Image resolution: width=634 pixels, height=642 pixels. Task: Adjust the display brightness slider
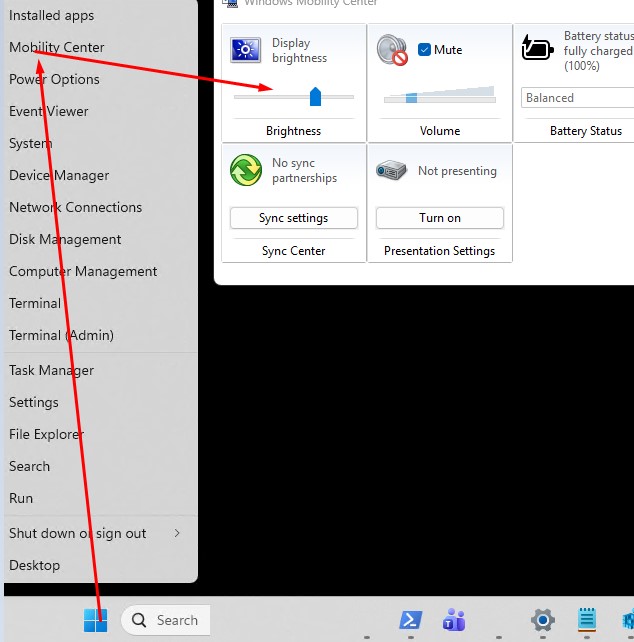click(x=315, y=97)
